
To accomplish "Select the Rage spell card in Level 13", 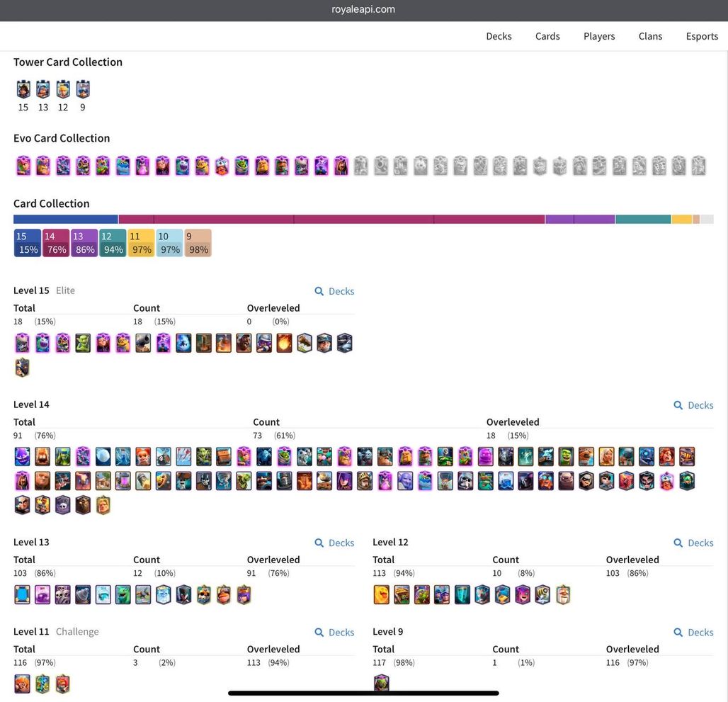I will pyautogui.click(x=42, y=595).
